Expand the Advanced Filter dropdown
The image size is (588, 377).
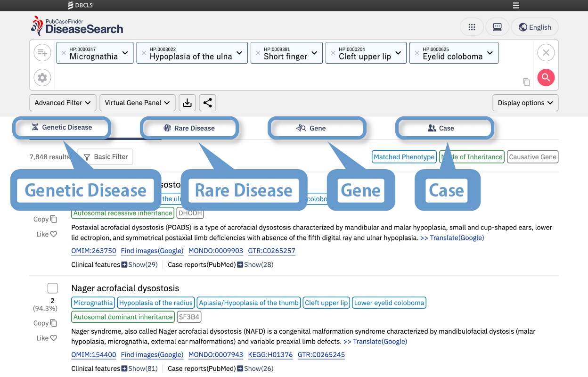coord(63,103)
